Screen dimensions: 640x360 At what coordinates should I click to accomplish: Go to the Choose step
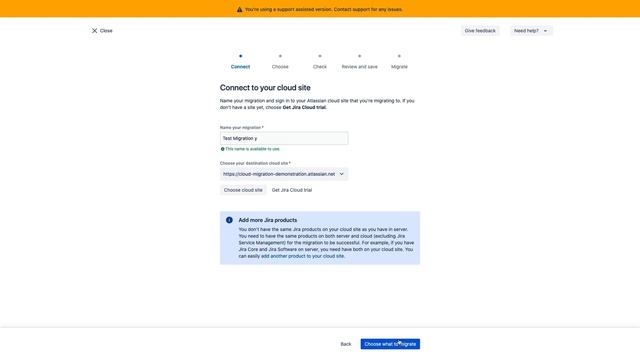click(x=280, y=62)
